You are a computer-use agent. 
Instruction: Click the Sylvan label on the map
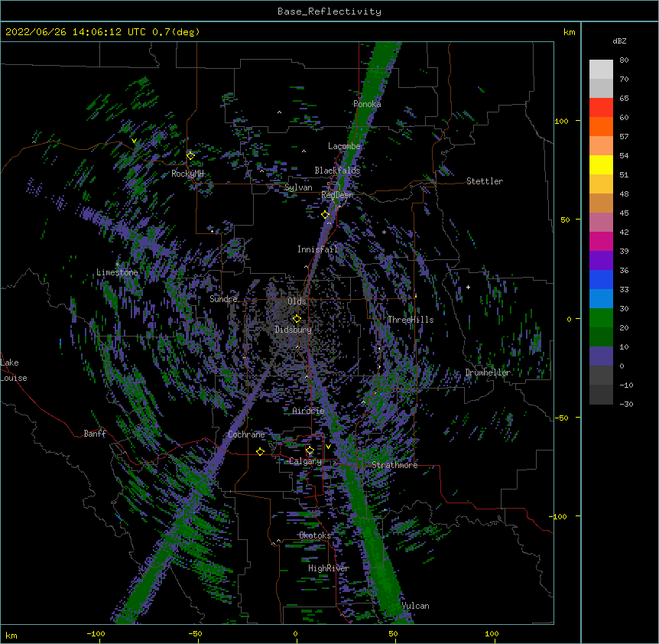pyautogui.click(x=298, y=187)
